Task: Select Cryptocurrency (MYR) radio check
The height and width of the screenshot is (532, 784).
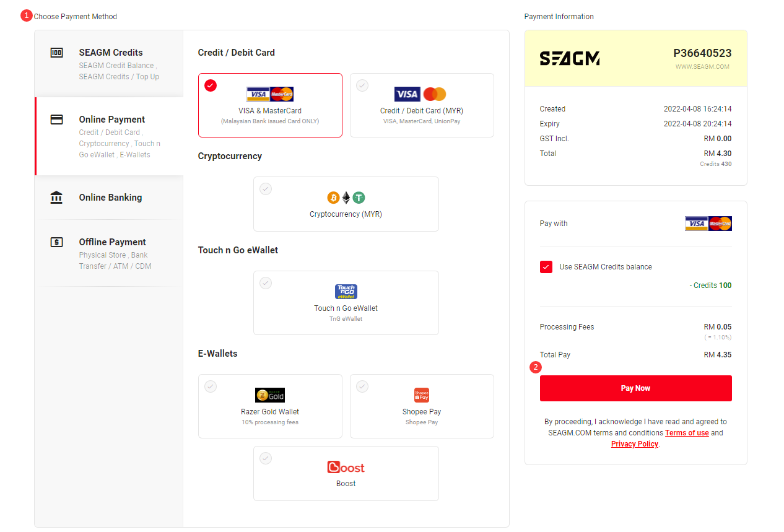Action: click(266, 189)
